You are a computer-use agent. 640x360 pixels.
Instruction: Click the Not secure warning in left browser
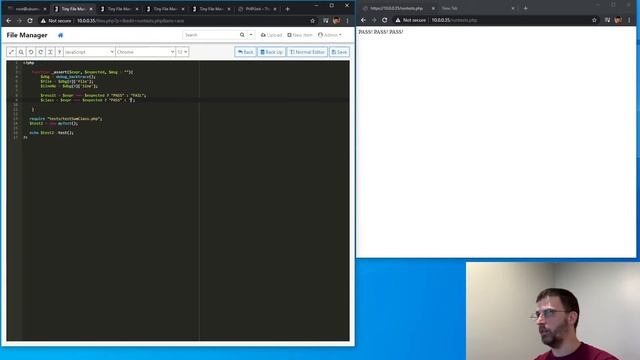tap(56, 20)
